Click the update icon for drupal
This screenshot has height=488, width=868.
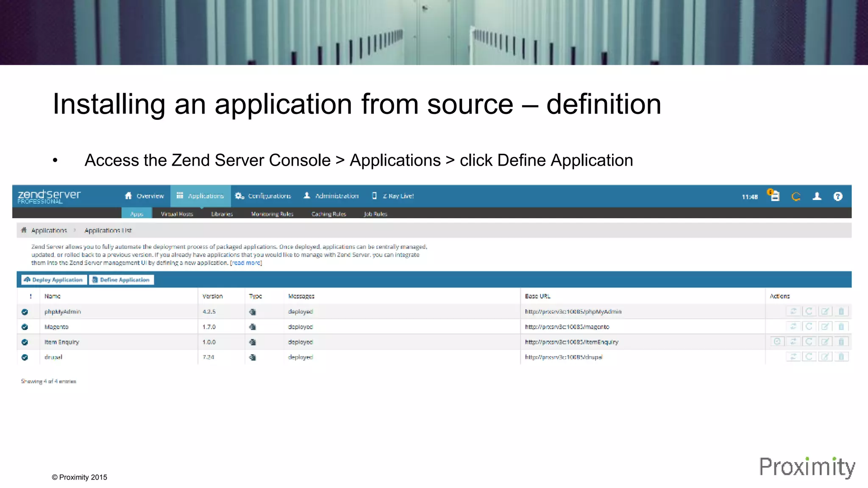coord(793,357)
